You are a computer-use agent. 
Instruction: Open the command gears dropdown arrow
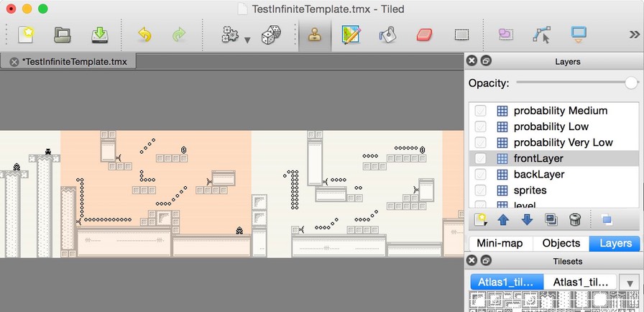(247, 40)
